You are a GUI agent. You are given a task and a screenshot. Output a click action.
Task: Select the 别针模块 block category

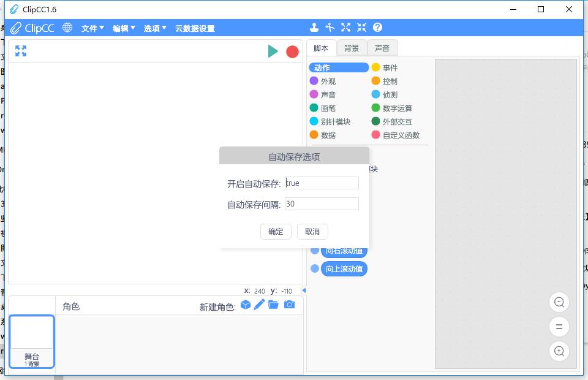tap(330, 121)
